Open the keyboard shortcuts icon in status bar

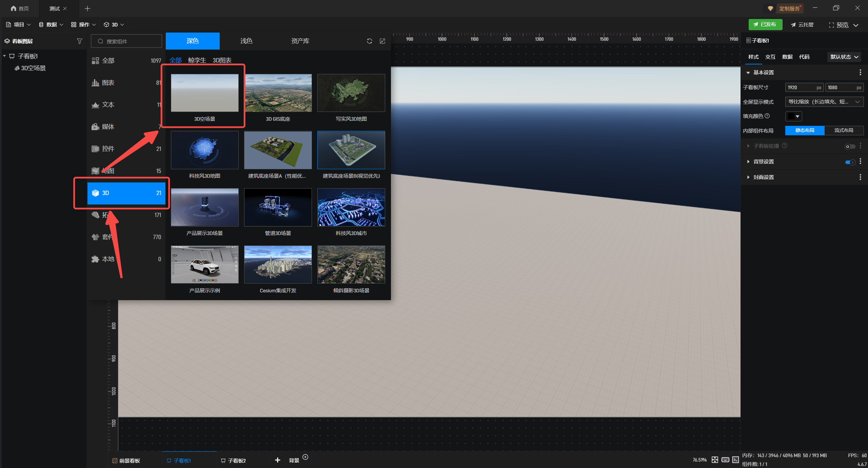(725, 460)
